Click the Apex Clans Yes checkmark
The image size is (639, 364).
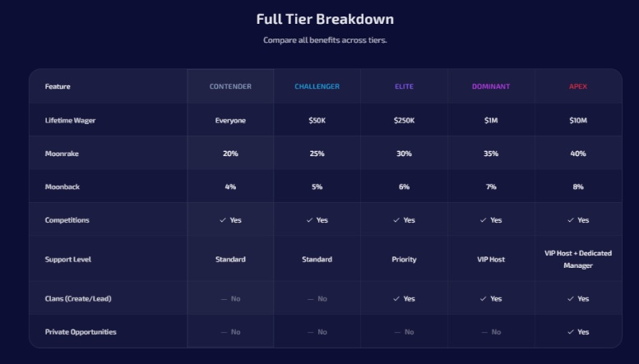(x=571, y=299)
